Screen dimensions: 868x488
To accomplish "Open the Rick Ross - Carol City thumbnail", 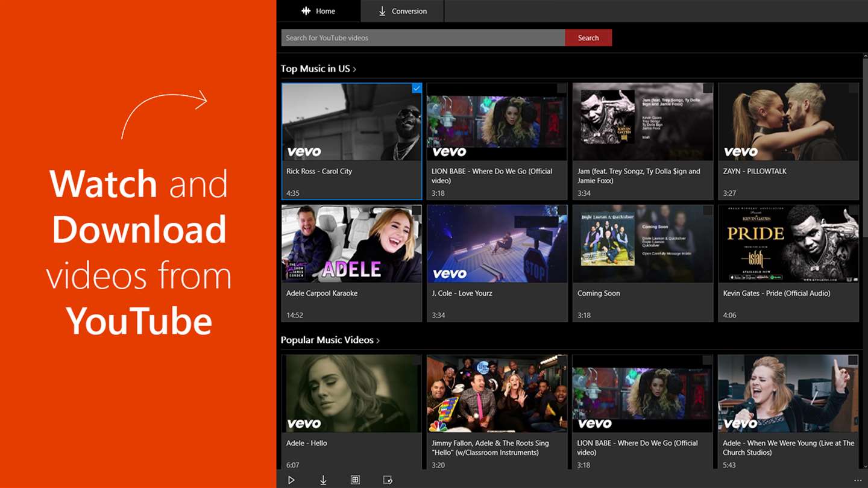I will pyautogui.click(x=351, y=122).
